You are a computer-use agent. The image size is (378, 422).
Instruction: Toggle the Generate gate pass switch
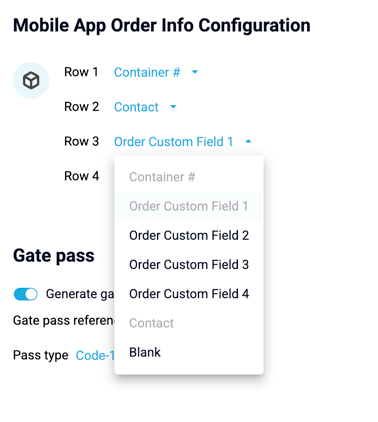[x=26, y=294]
